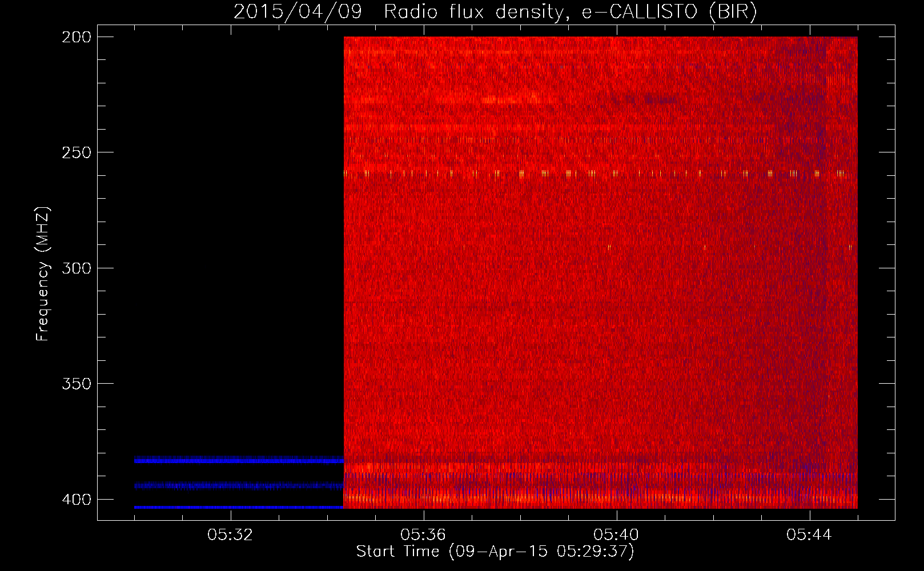Click the 'Frequency (MHZ)' axis label
This screenshot has width=924, height=571.
coord(43,274)
